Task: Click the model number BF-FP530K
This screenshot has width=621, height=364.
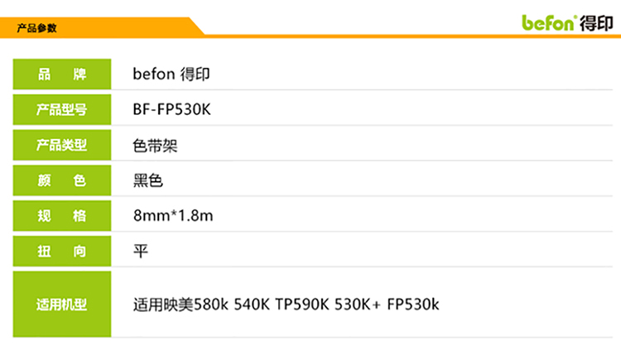Action: click(171, 110)
